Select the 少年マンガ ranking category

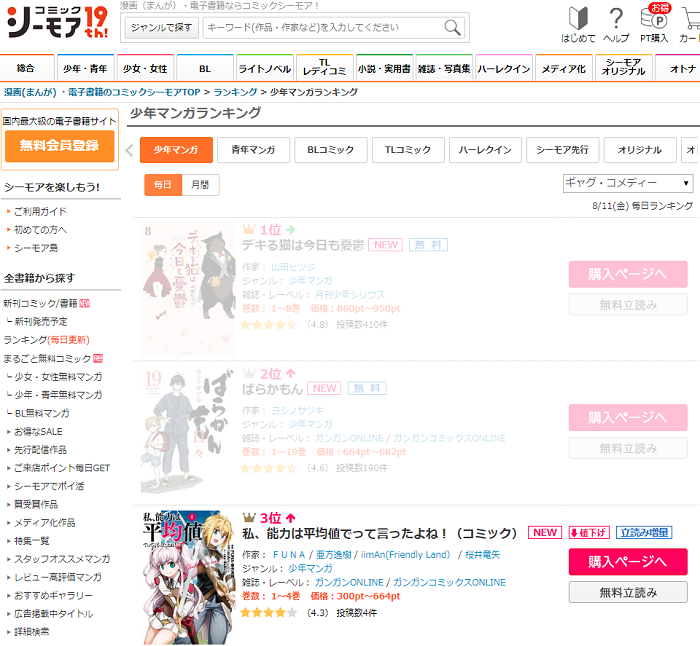tap(176, 150)
